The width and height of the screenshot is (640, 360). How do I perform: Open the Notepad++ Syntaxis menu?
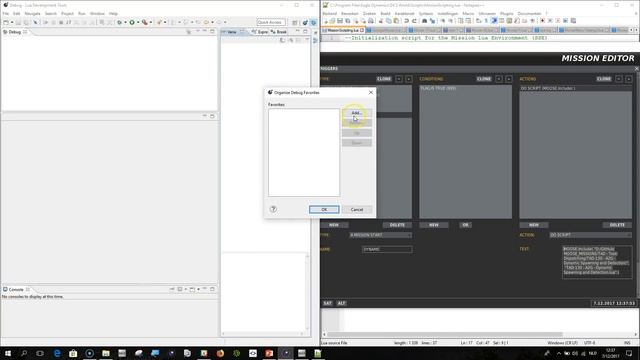coord(426,13)
